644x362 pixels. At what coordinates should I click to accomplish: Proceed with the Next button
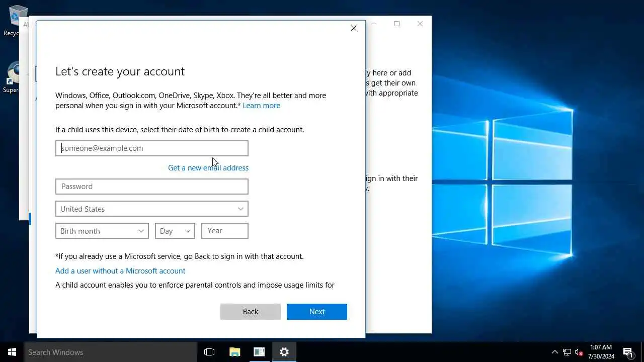click(x=317, y=312)
